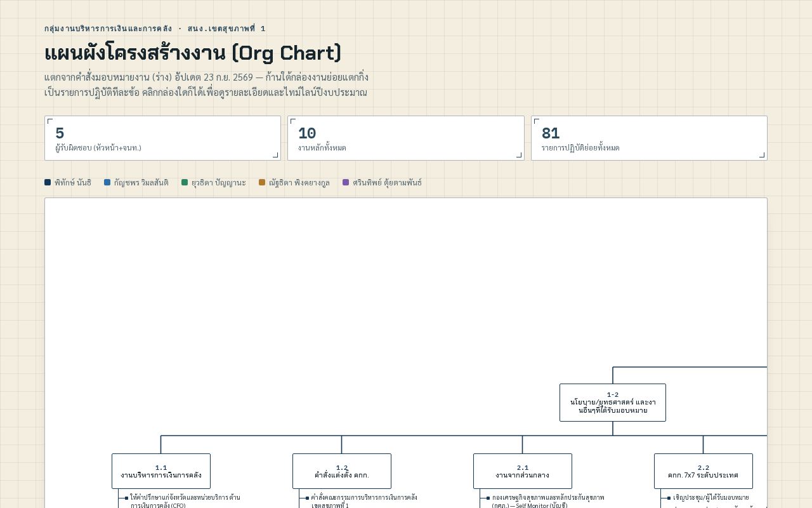Open the 1.2 คำสั่งแต่งตั้ง คกก. node
Screen dimensions: 812x508
tap(342, 471)
